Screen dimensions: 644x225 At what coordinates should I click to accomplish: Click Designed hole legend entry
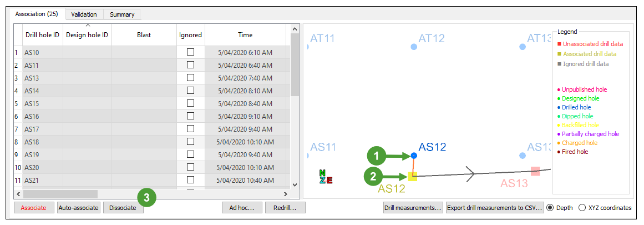578,98
